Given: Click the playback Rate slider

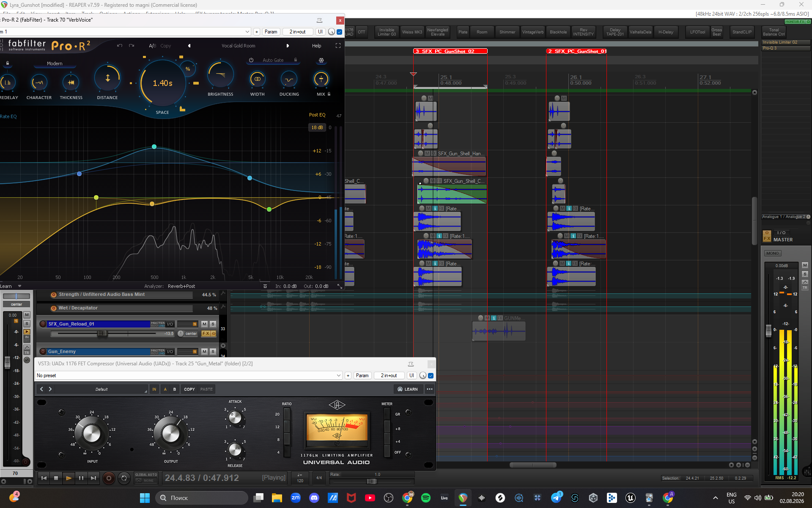Looking at the screenshot, I should (372, 481).
